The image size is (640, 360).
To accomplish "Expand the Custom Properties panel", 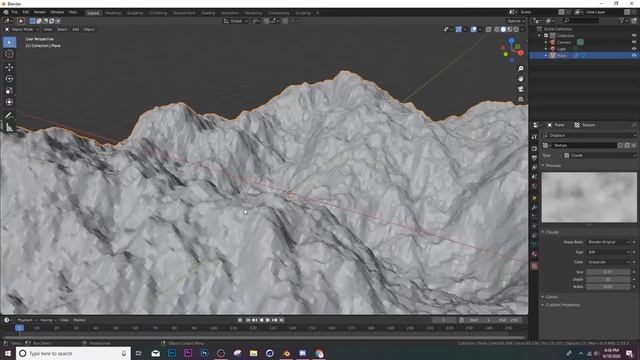I will click(561, 305).
